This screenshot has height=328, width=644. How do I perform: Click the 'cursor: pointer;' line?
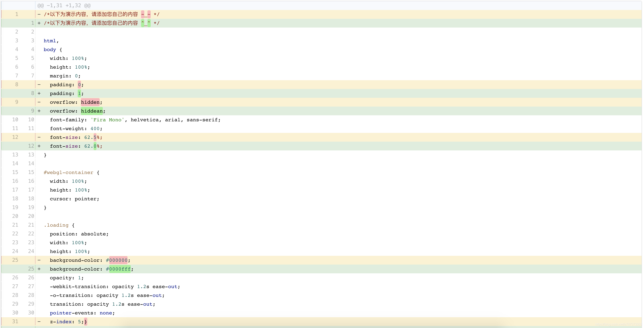coord(75,199)
